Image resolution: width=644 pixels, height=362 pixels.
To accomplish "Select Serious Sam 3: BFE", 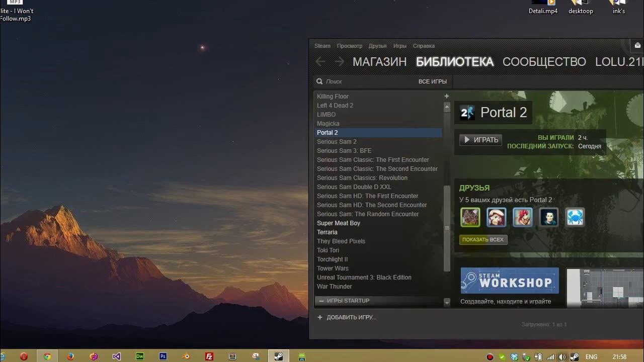I will (344, 150).
